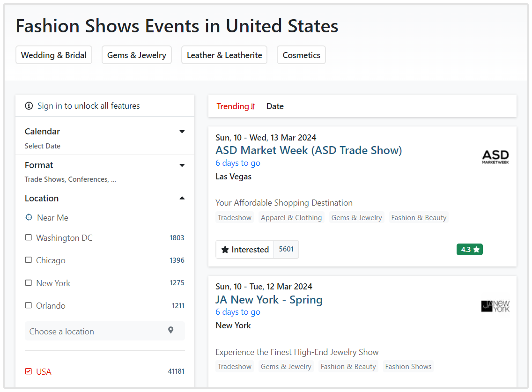The width and height of the screenshot is (532, 392).
Task: Click the info icon beside Sign in
Action: tap(29, 106)
